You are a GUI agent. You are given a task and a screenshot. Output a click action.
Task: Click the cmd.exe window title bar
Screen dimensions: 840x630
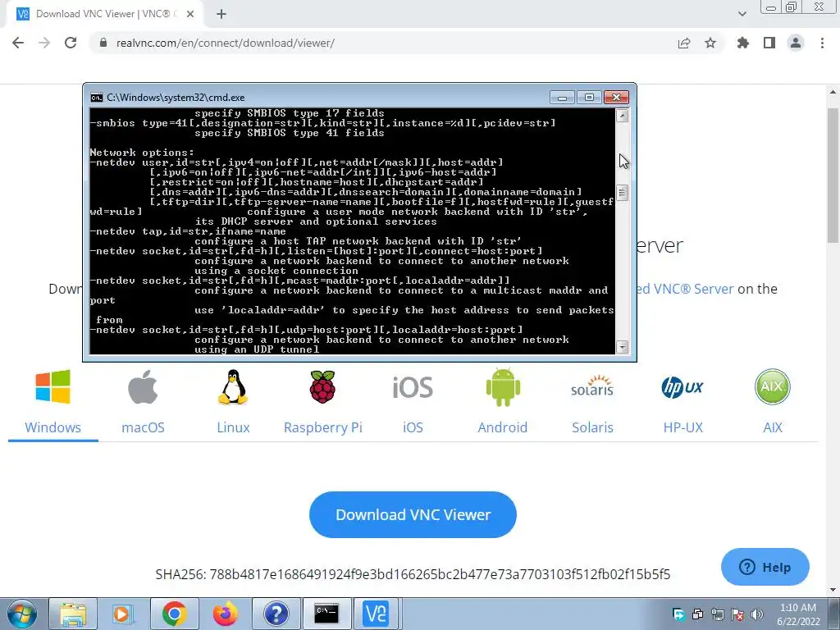point(322,98)
